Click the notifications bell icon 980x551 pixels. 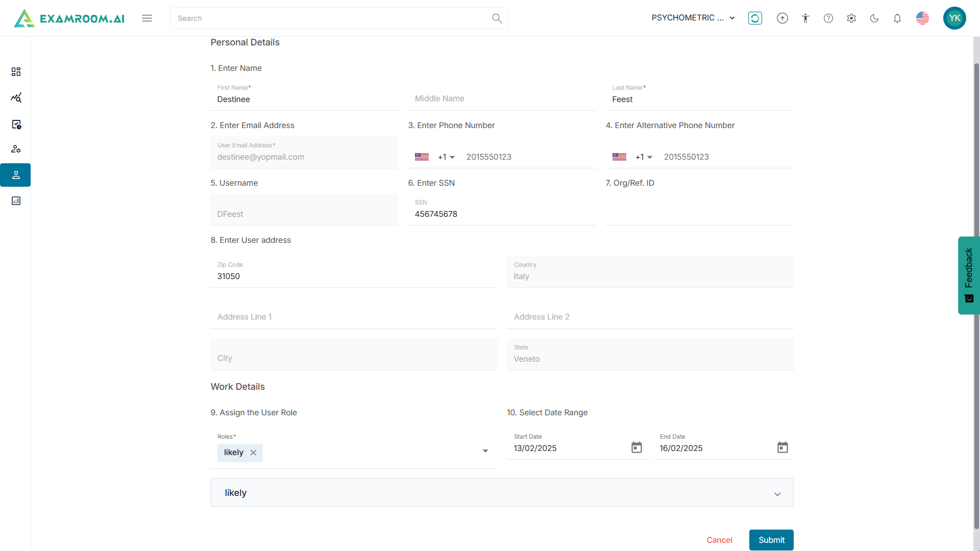pyautogui.click(x=897, y=18)
